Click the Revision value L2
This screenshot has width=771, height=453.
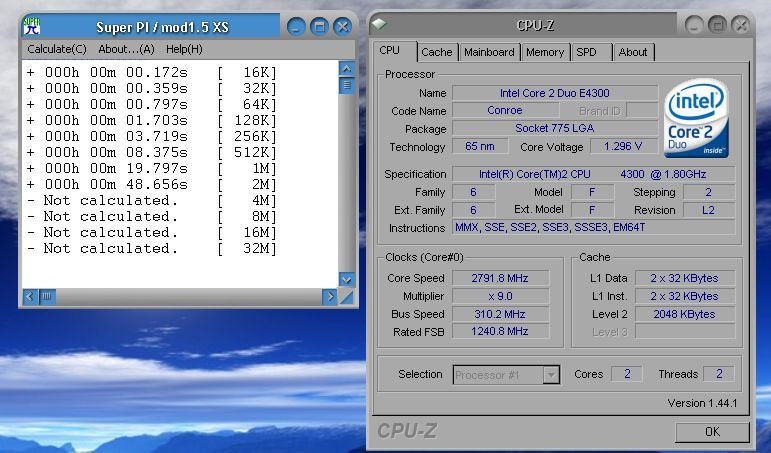[x=709, y=211]
